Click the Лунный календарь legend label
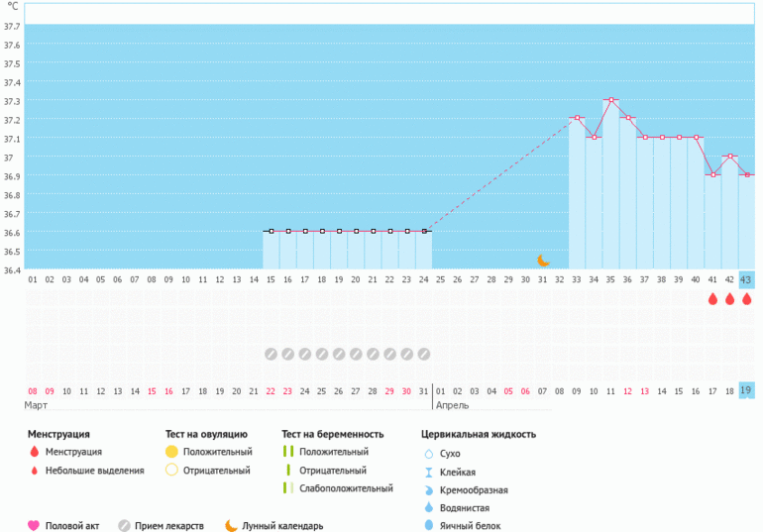763x532 pixels. [x=285, y=526]
